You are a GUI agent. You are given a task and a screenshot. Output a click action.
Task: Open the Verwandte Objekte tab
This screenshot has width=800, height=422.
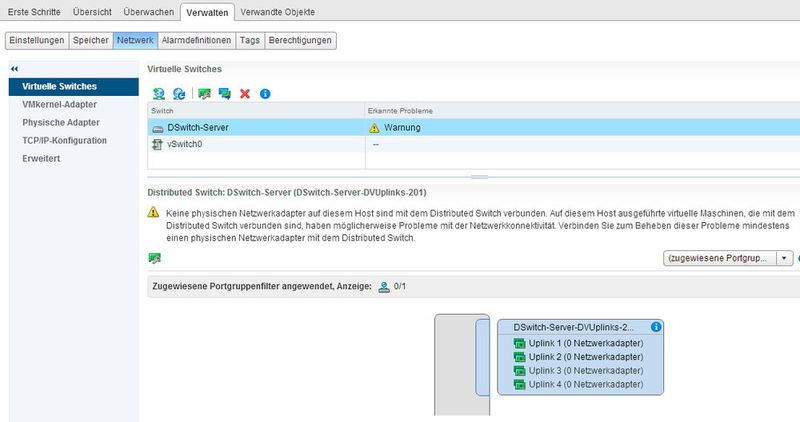[277, 13]
